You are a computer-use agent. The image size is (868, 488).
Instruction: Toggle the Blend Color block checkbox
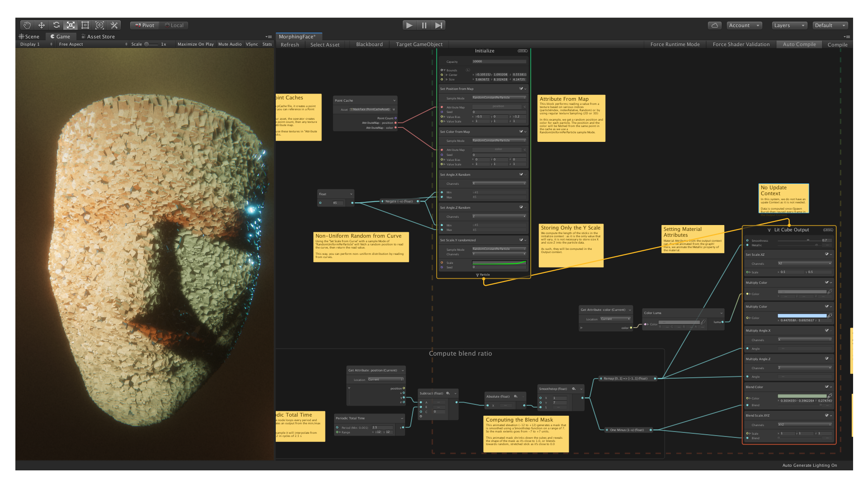pos(827,387)
